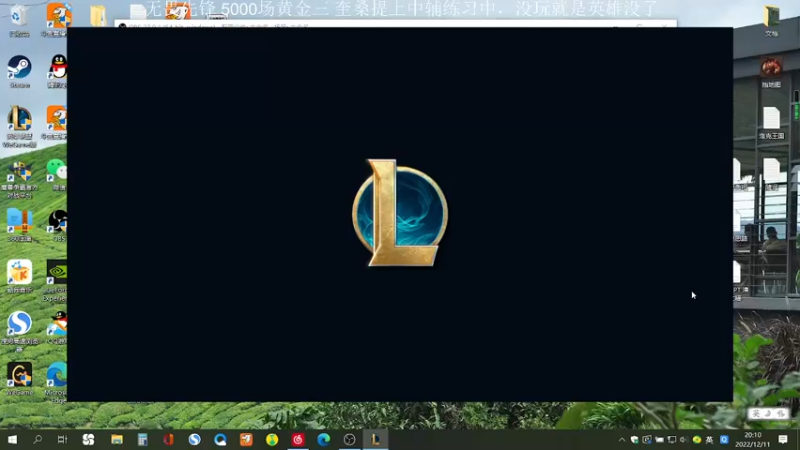Open the red Office icon on taskbar

tap(168, 439)
